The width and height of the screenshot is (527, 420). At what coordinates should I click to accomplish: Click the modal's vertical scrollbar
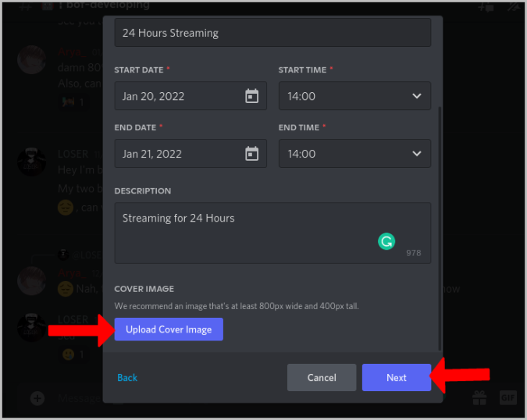tap(440, 229)
